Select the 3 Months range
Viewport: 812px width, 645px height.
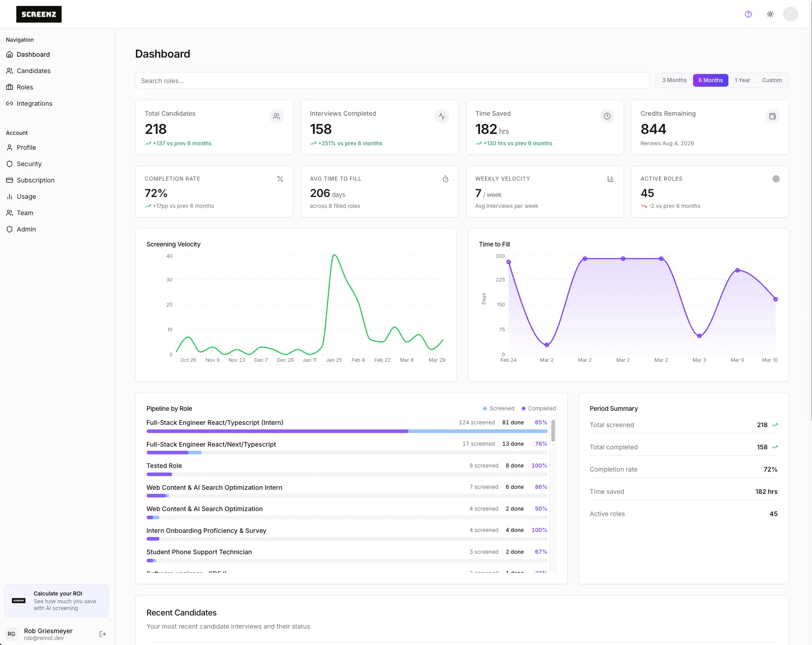point(674,80)
